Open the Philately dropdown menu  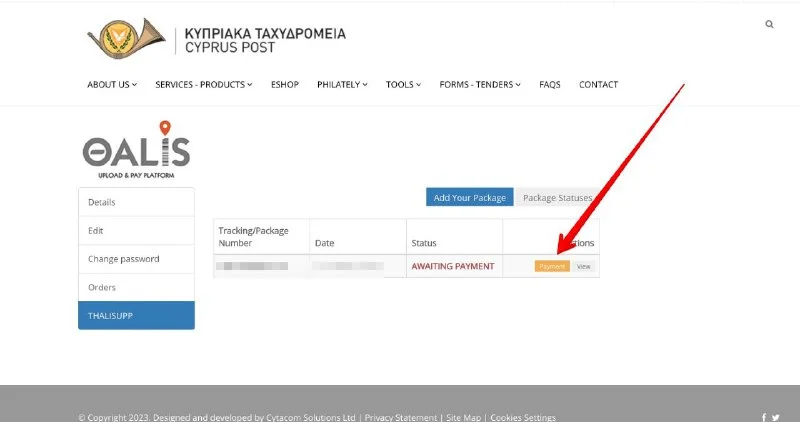(342, 85)
